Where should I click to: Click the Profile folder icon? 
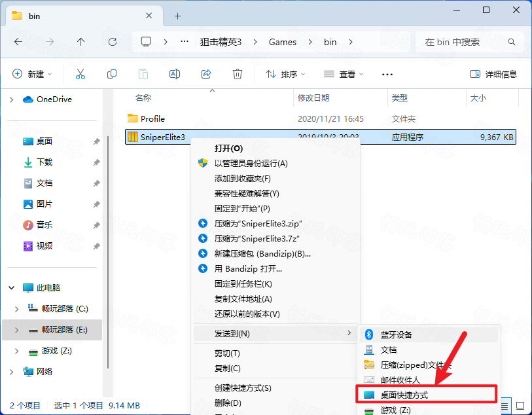click(x=132, y=118)
